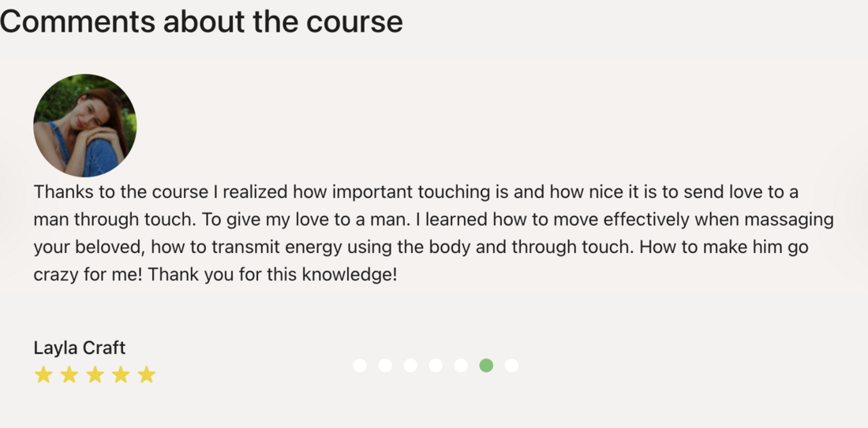
Task: Open Layla Craft's round profile photo
Action: click(x=84, y=125)
